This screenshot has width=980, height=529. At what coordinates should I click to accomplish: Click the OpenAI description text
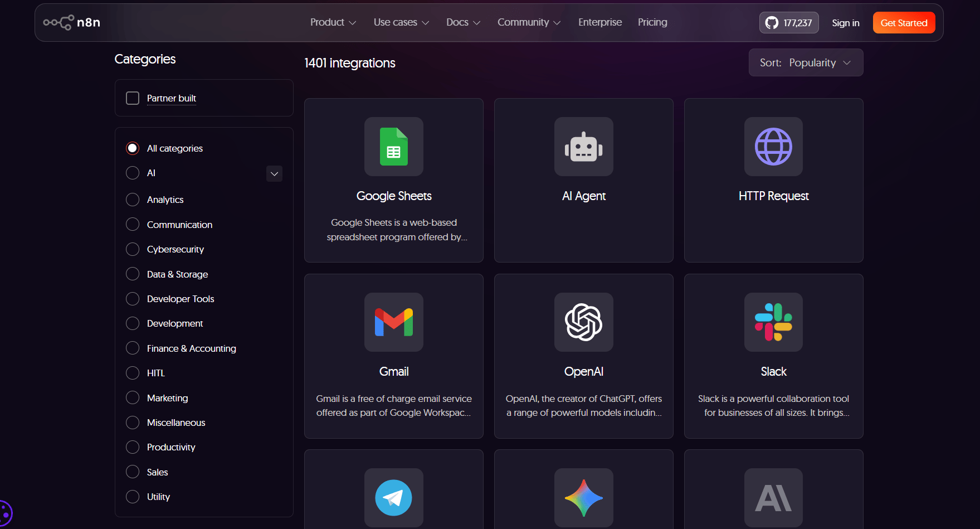click(x=584, y=406)
